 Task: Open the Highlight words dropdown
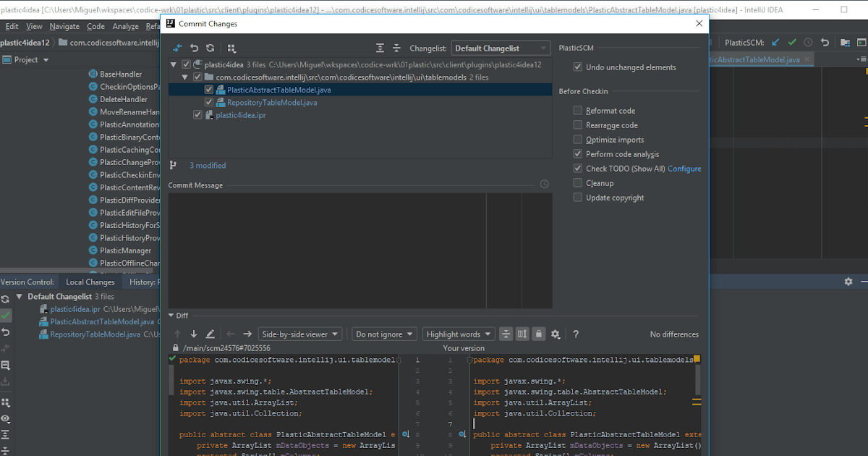pos(458,334)
